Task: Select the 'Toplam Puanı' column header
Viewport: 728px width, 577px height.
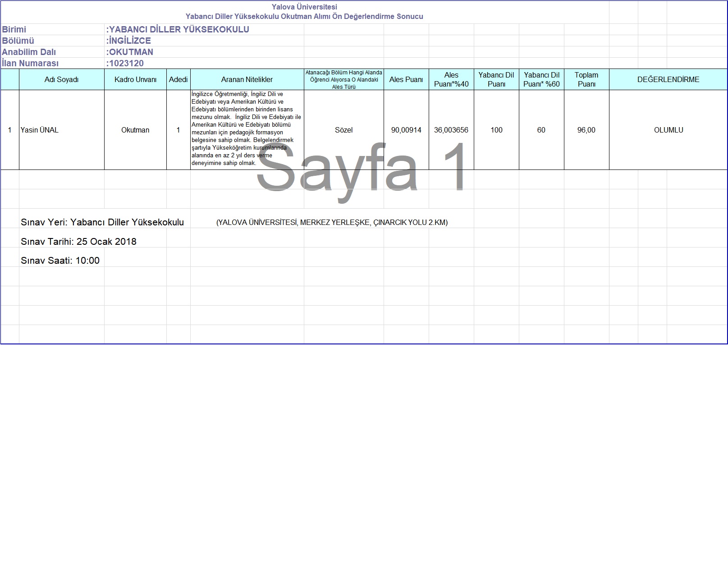Action: click(x=586, y=79)
